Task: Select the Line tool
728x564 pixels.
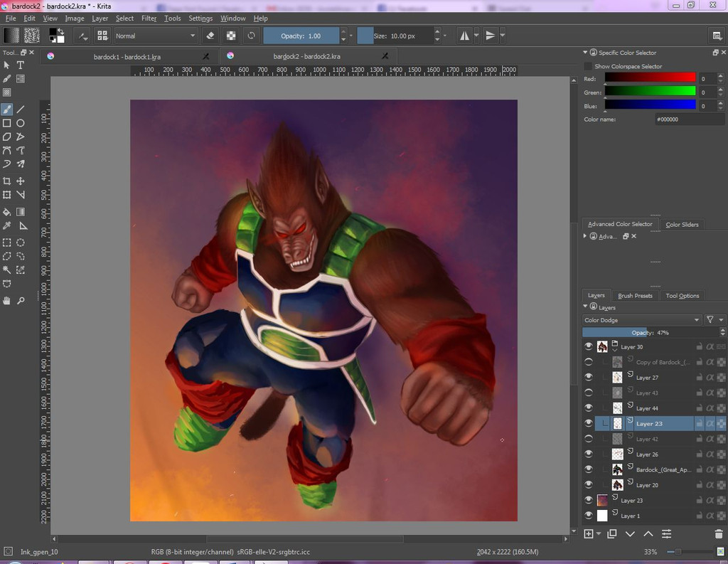Action: click(x=21, y=110)
